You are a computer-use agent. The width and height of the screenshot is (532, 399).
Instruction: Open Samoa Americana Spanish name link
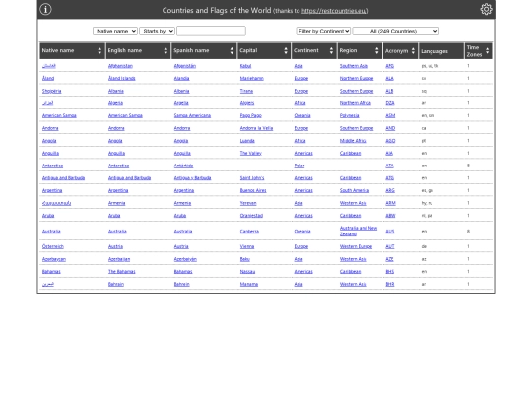[192, 115]
